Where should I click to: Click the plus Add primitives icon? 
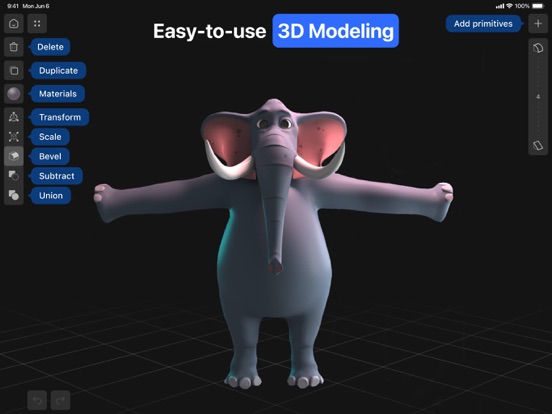click(538, 24)
